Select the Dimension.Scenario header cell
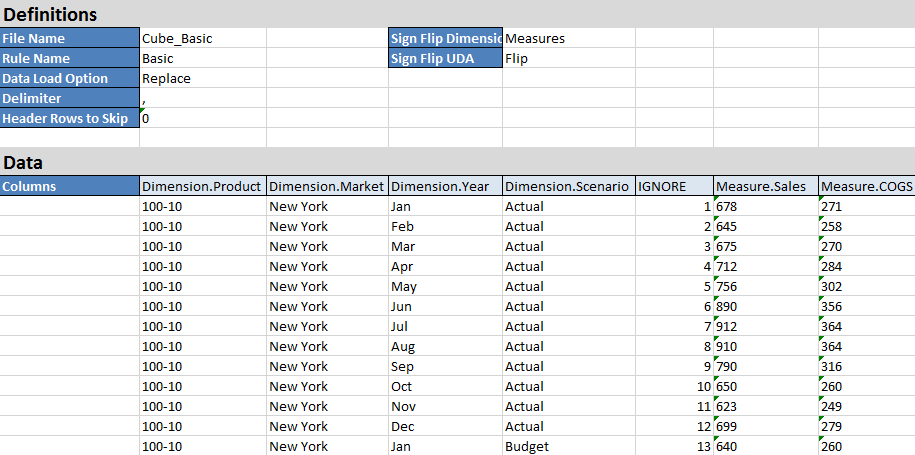Screen dimensions: 915x455 [x=568, y=186]
